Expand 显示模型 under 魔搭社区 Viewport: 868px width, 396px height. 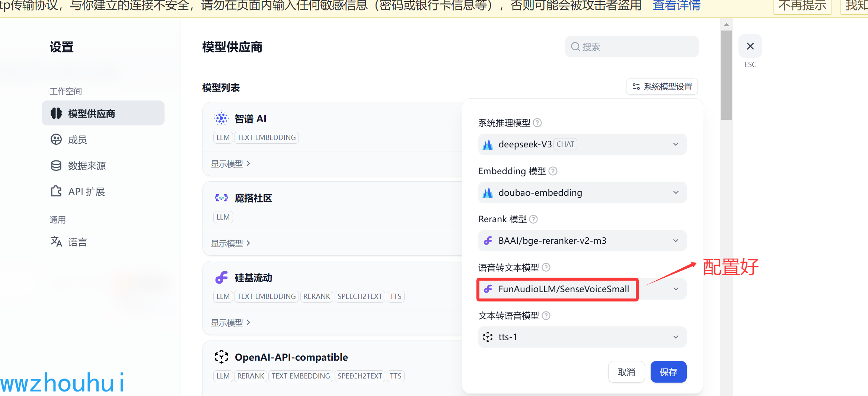point(230,243)
